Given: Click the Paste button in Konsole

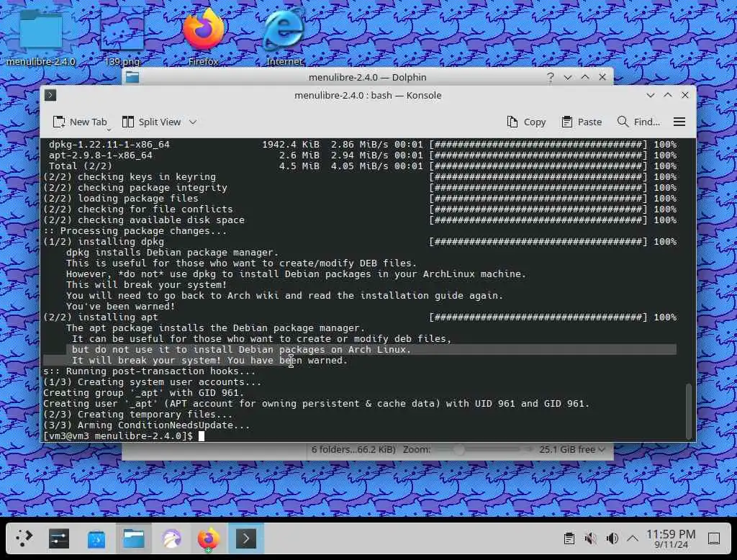Looking at the screenshot, I should (x=582, y=122).
